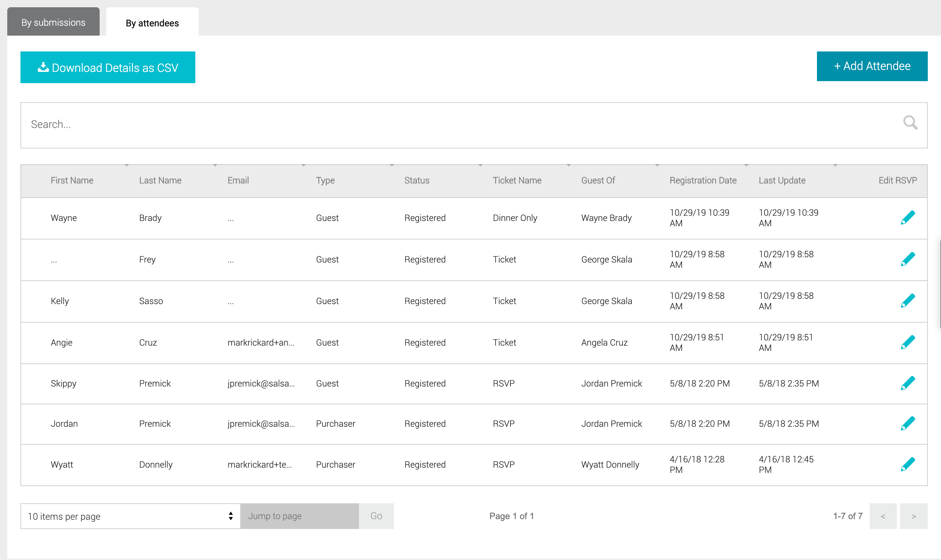Open the items per page dropdown
Viewport: 941px width, 560px height.
click(130, 516)
